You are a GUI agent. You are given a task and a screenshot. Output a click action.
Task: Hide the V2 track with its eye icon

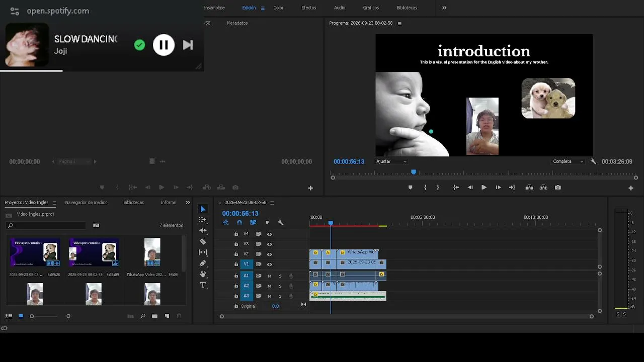269,254
